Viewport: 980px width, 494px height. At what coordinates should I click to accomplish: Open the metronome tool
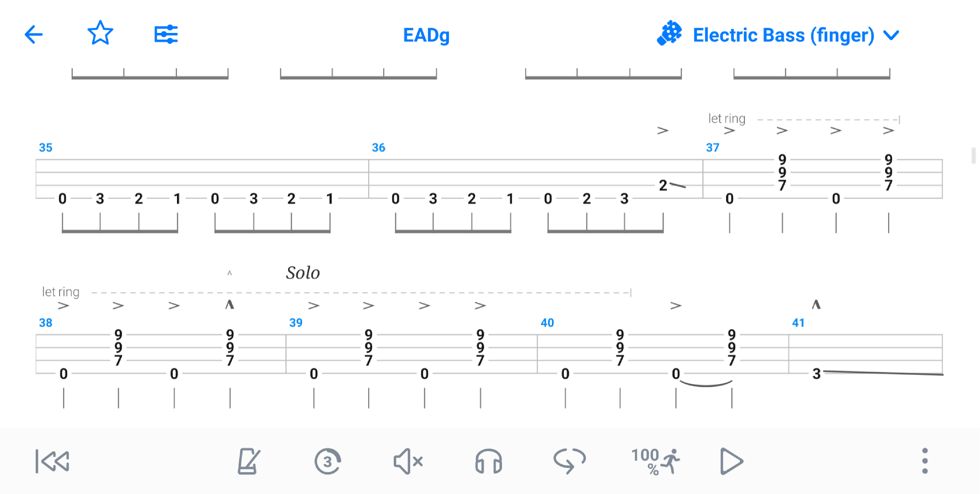click(x=248, y=461)
